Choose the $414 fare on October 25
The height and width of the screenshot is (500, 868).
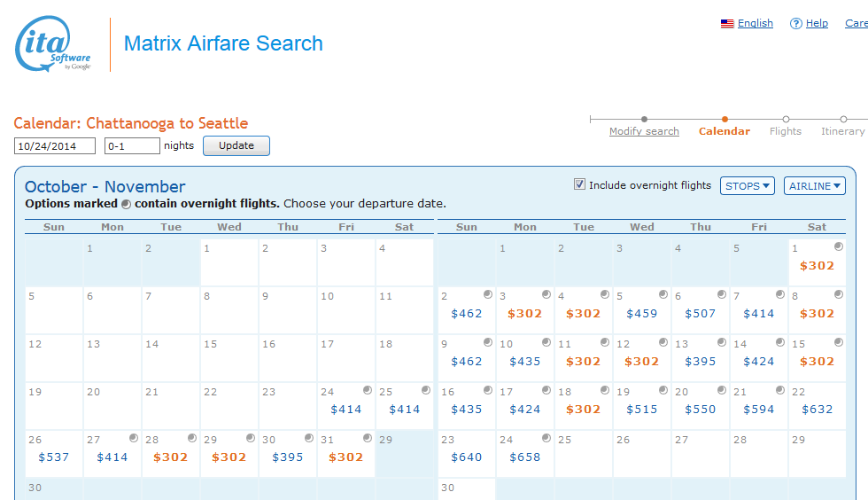[404, 410]
